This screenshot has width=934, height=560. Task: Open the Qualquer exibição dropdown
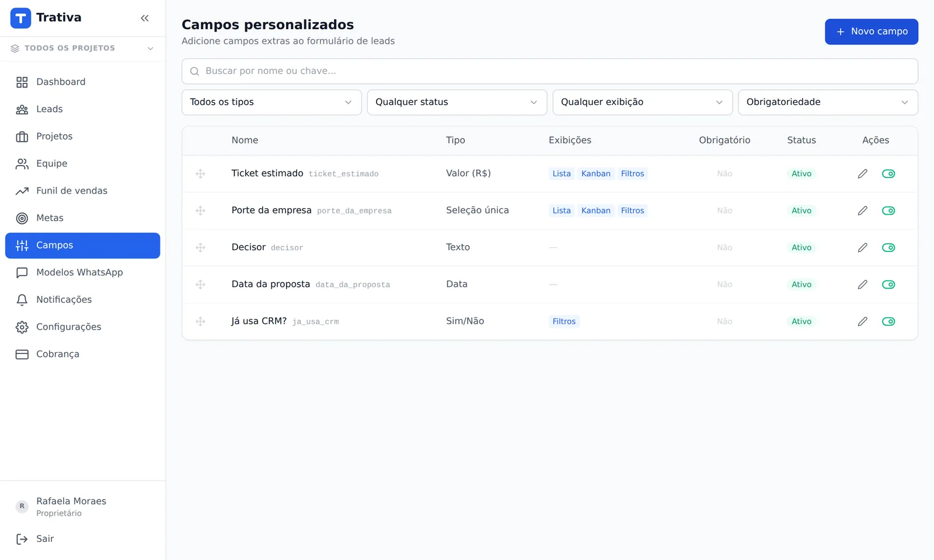(x=642, y=102)
